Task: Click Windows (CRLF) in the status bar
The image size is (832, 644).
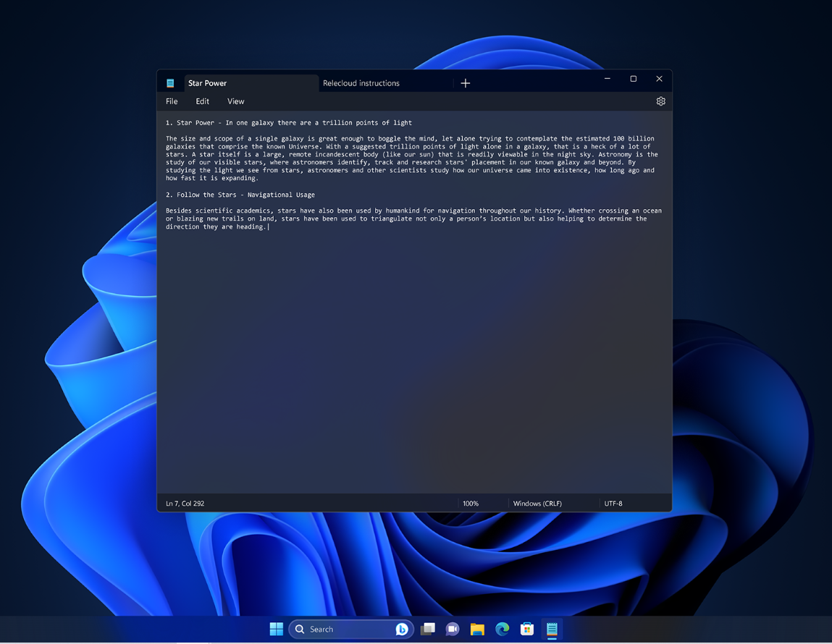Action: point(537,503)
